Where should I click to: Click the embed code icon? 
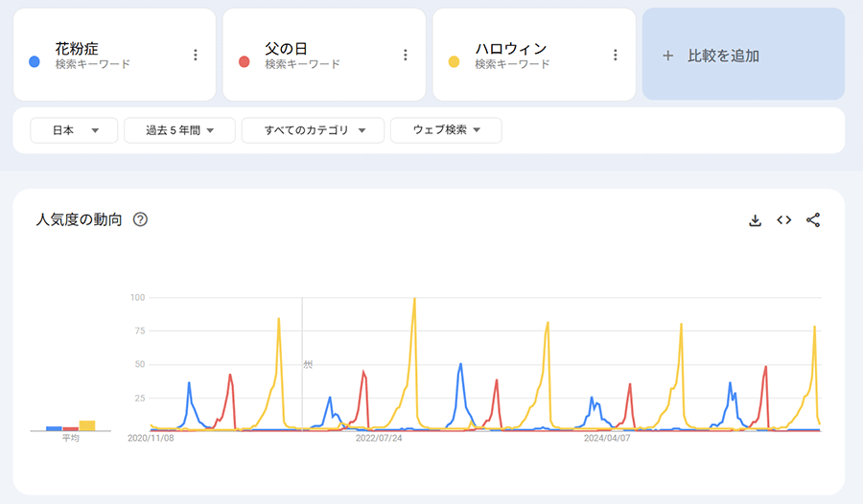pyautogui.click(x=783, y=220)
